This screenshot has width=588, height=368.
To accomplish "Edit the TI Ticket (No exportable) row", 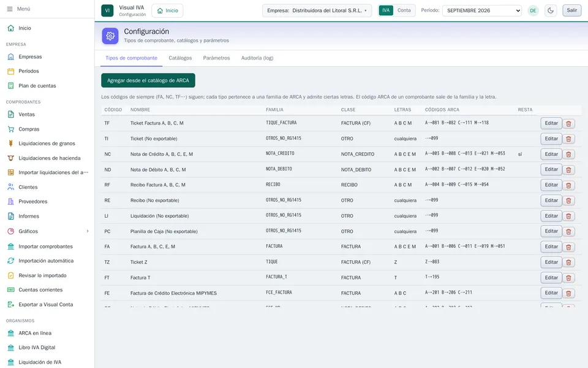I will coord(551,139).
